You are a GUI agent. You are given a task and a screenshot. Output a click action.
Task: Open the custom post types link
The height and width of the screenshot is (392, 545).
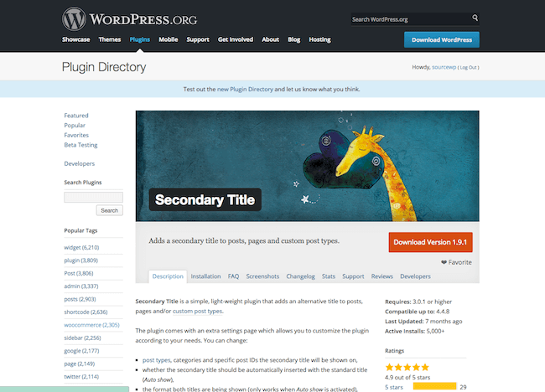coord(197,311)
